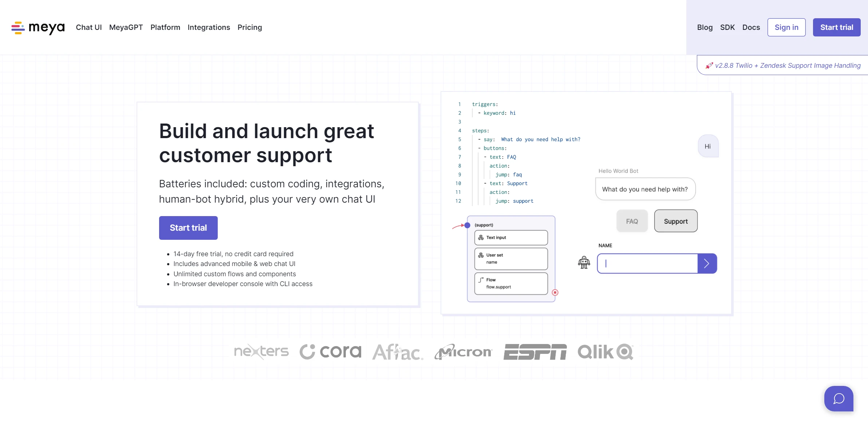Open the Platform menu
Screen dimensions: 868x426
coord(165,27)
